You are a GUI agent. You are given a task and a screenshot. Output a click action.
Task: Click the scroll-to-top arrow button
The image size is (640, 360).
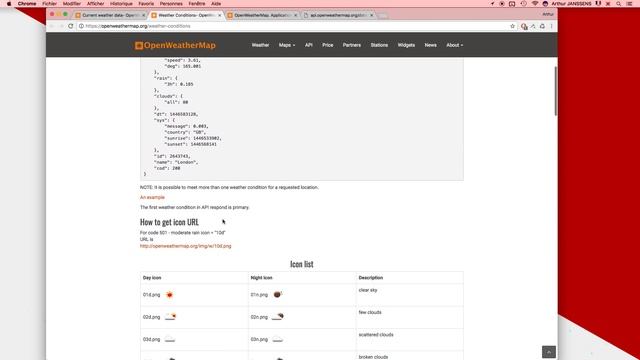coord(549,352)
